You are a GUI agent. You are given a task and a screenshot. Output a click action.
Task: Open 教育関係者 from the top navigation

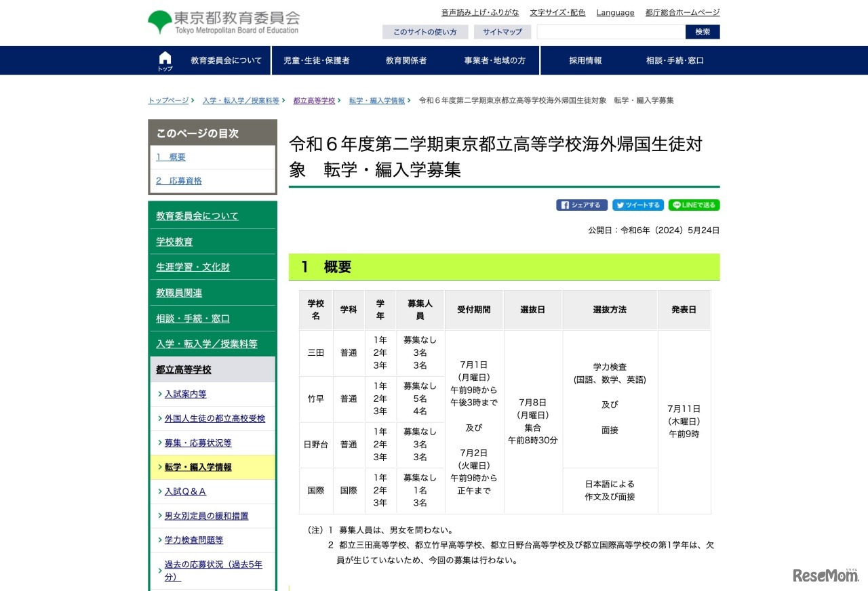(408, 60)
